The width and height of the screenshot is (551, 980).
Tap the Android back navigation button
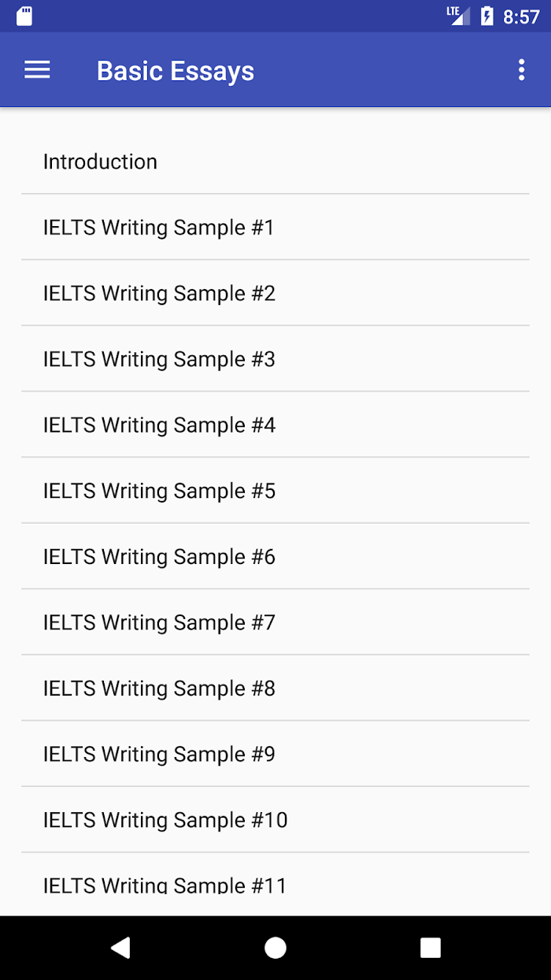(120, 948)
